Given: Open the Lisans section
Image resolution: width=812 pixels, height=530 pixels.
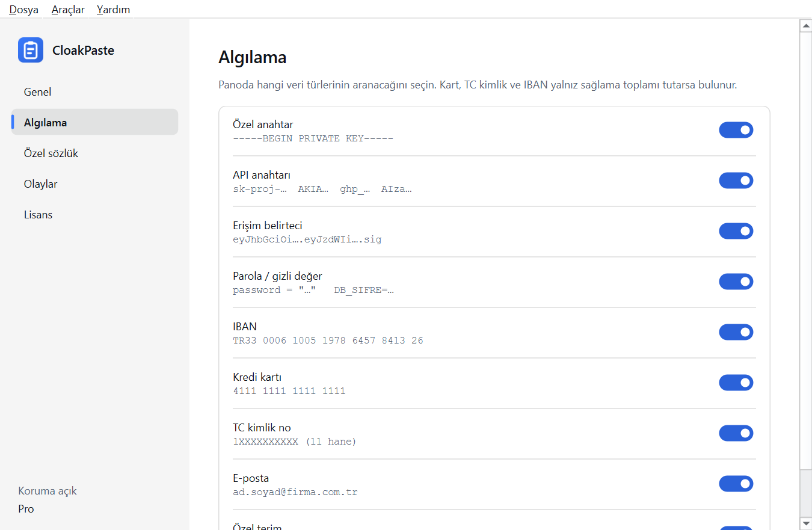Looking at the screenshot, I should tap(95, 214).
